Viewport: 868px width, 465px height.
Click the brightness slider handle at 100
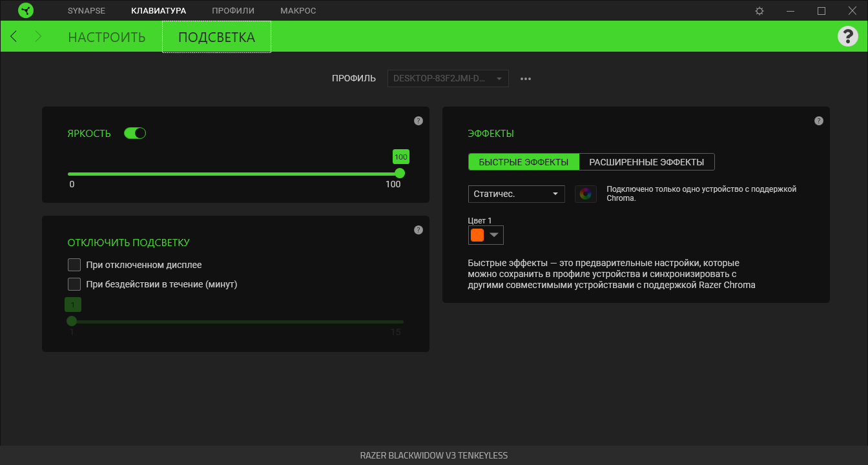point(400,173)
